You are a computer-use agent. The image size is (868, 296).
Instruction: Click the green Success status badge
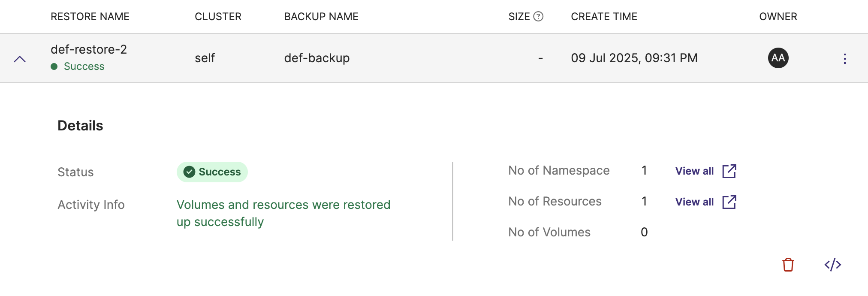click(212, 172)
